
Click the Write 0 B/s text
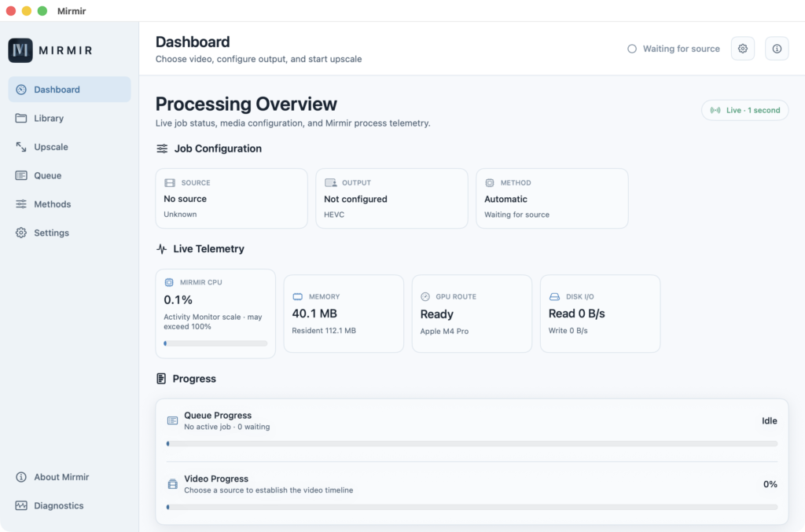tap(568, 330)
